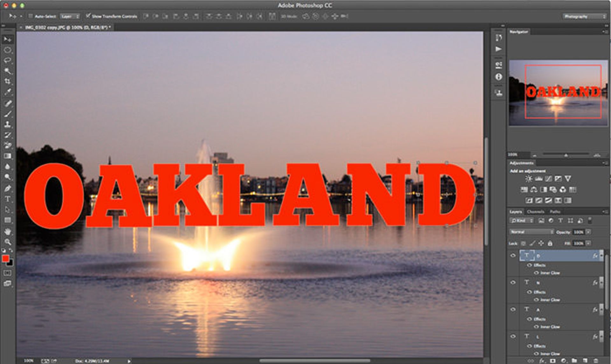611x364 pixels.
Task: Select the Lasso tool
Action: click(8, 60)
